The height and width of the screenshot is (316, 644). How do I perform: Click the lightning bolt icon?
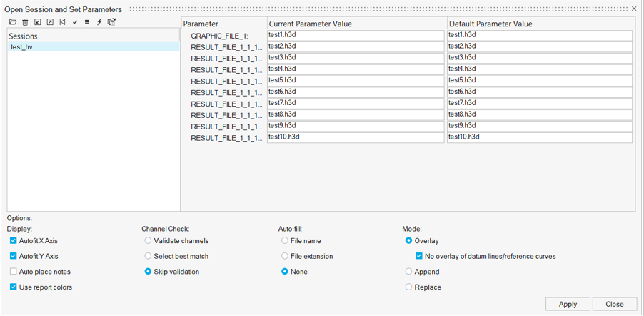(99, 22)
